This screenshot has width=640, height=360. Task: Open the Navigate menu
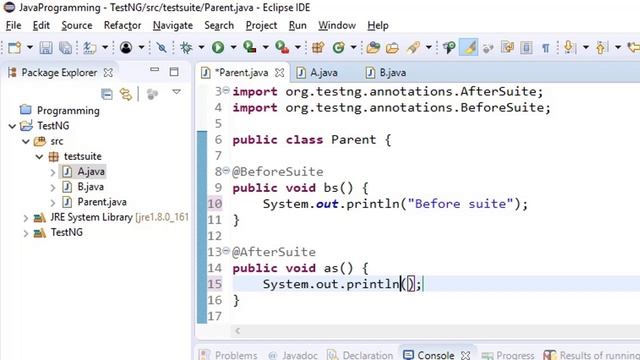(x=173, y=25)
